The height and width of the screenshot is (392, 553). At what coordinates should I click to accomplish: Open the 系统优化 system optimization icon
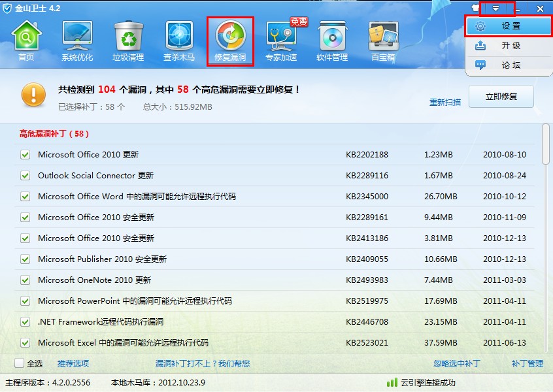[x=77, y=41]
